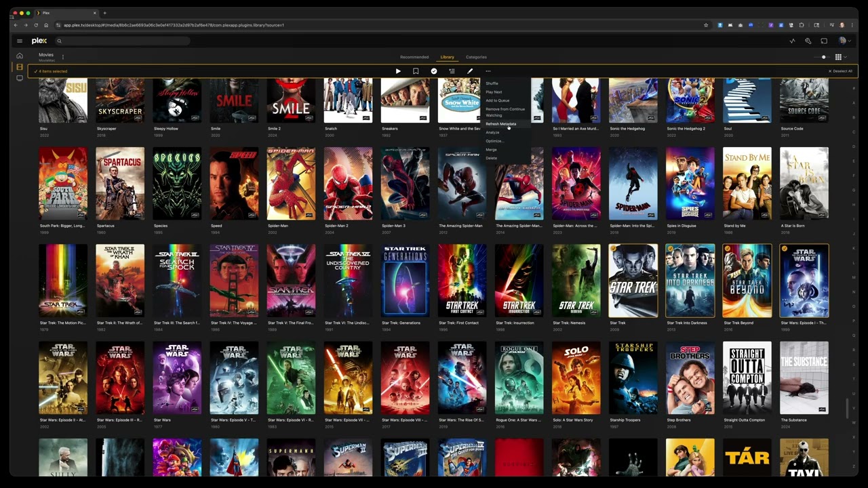Select the Straight Outta Compton poster
Screen dimensions: 868x488
tap(747, 378)
